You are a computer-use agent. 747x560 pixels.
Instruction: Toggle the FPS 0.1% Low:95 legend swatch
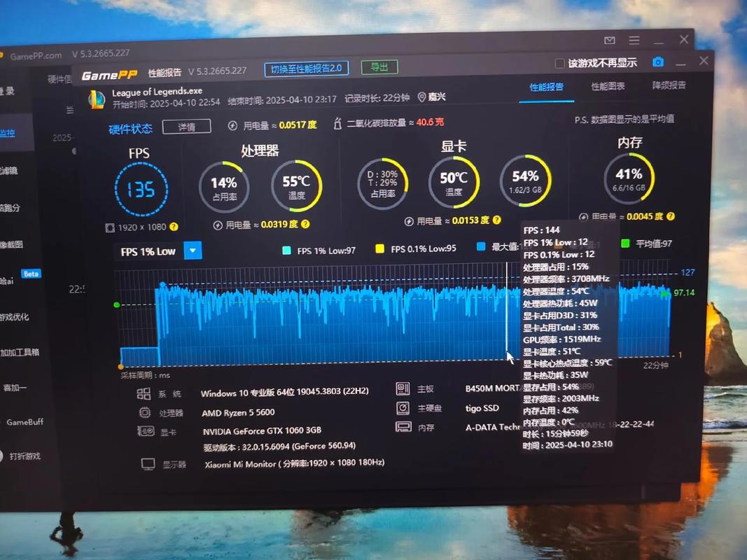point(381,250)
